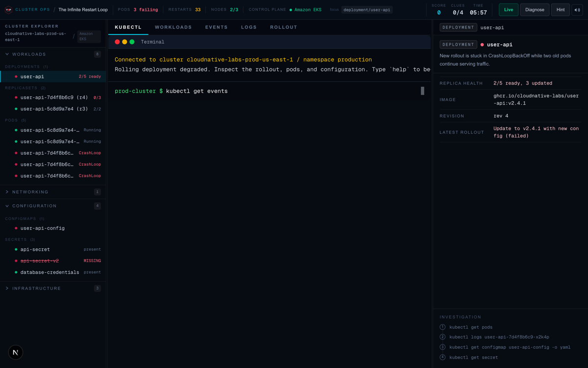The height and width of the screenshot is (368, 588).
Task: Select the api-secret entry
Action: pyautogui.click(x=53, y=249)
